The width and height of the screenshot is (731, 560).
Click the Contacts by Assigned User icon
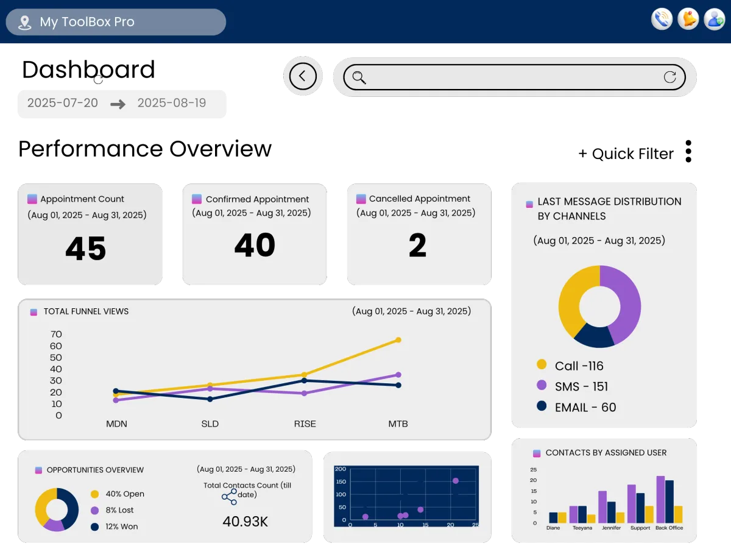click(537, 453)
